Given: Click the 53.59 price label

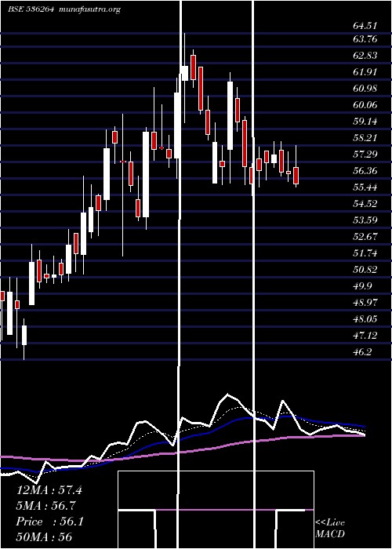Looking at the screenshot, I should 365,220.
